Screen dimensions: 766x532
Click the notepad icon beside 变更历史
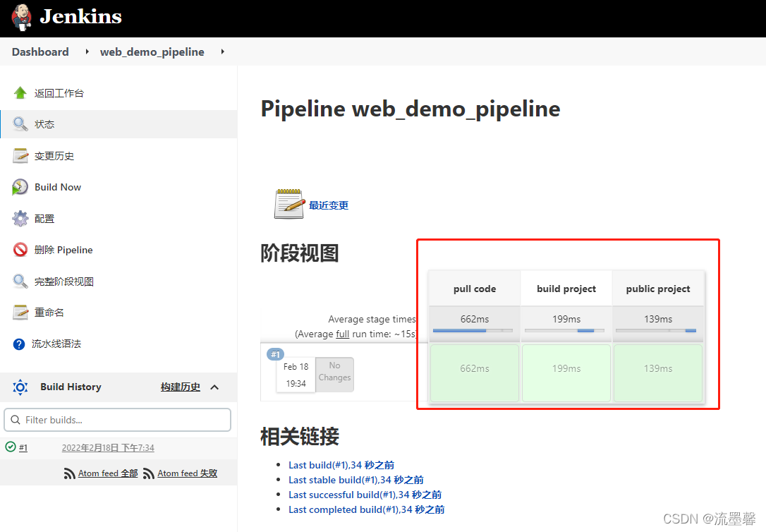click(20, 156)
